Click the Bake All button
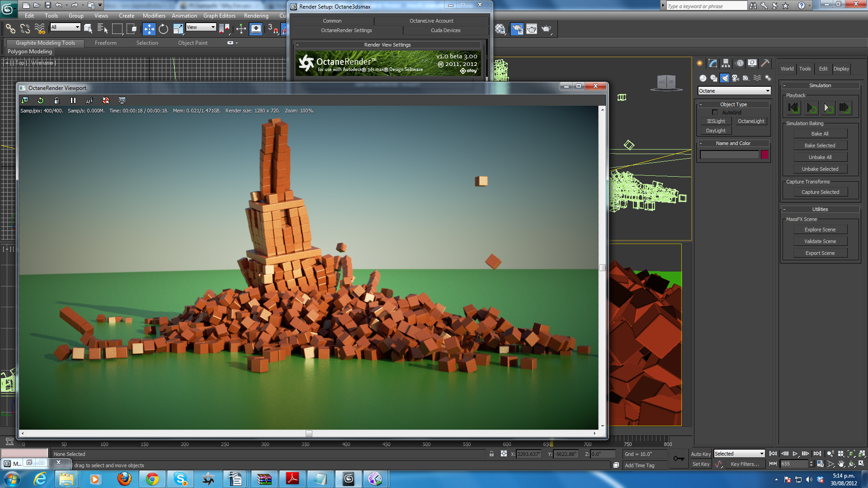 [x=820, y=134]
